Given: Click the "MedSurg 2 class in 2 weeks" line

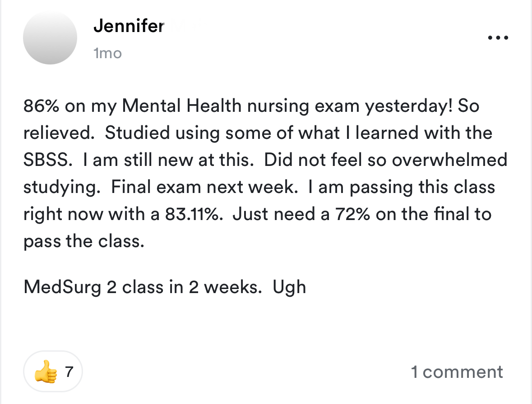Looking at the screenshot, I should pyautogui.click(x=143, y=287).
